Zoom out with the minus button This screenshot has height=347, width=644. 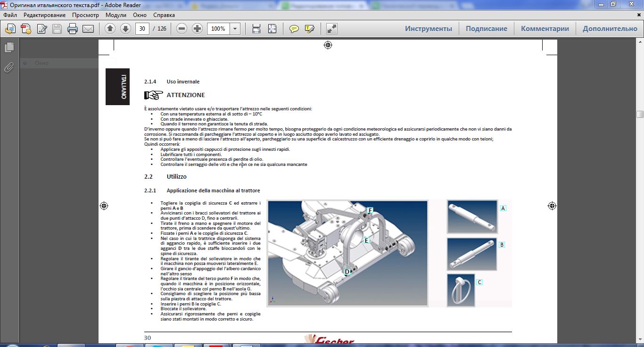182,29
